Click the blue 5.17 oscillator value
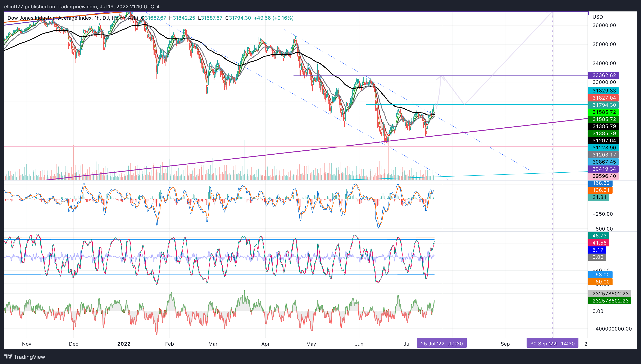The width and height of the screenshot is (641, 364). [597, 250]
